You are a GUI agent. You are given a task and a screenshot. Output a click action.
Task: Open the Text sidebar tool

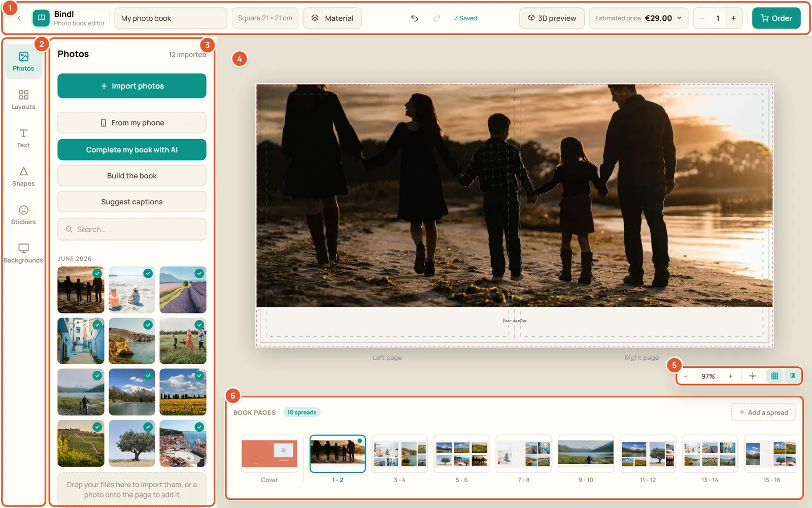23,138
